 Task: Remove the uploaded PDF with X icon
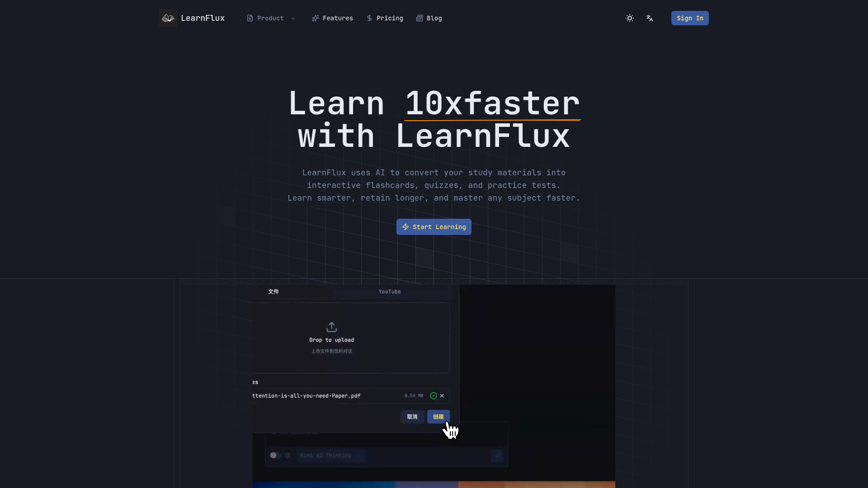pyautogui.click(x=442, y=396)
